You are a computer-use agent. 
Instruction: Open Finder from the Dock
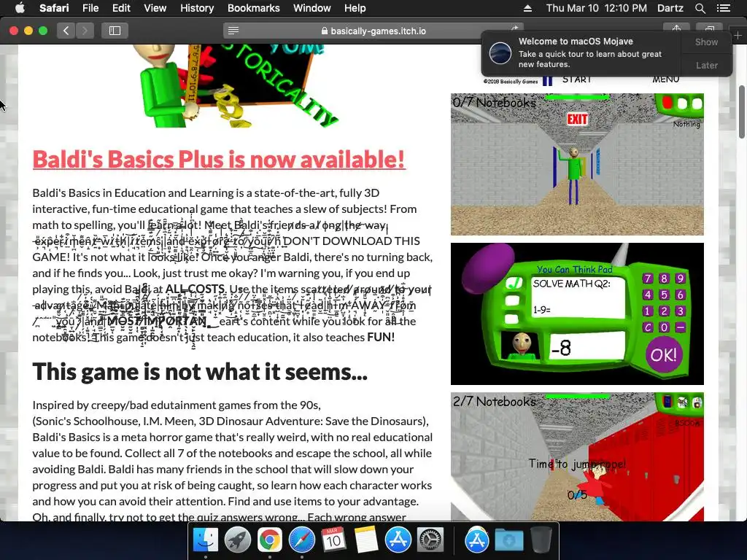click(x=205, y=540)
